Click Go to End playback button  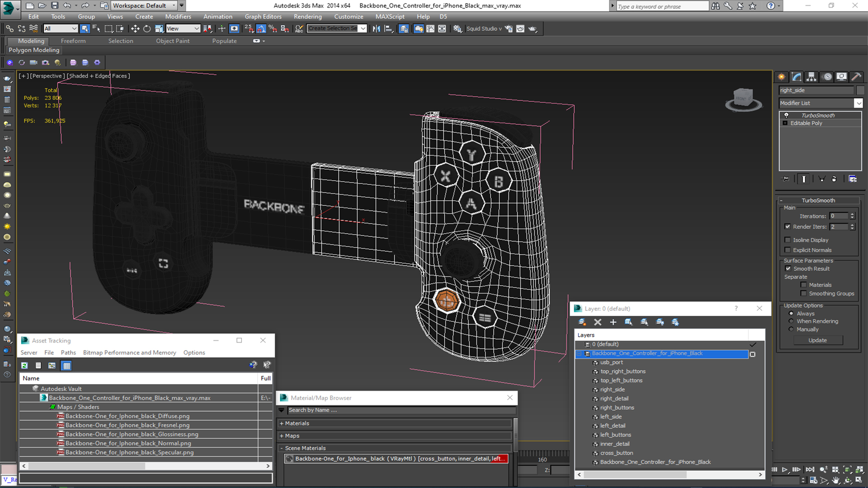810,470
